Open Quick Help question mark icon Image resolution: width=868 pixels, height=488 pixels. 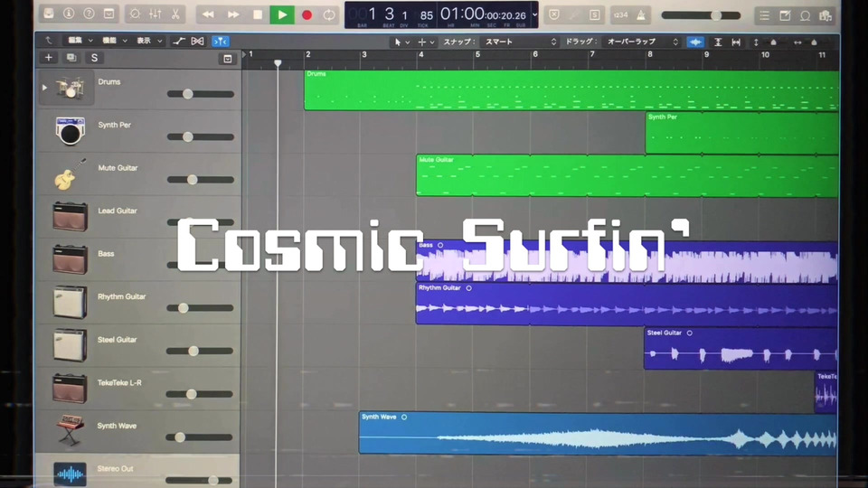click(x=89, y=14)
